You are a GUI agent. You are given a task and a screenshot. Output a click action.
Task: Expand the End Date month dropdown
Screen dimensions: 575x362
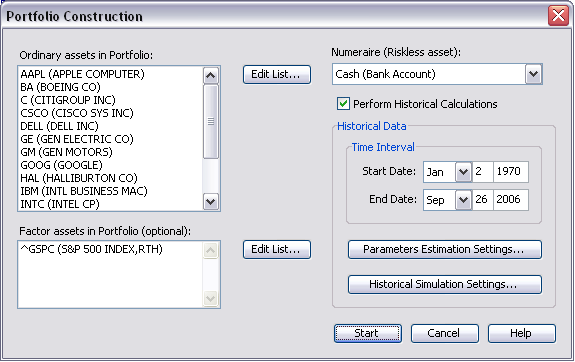coord(463,200)
